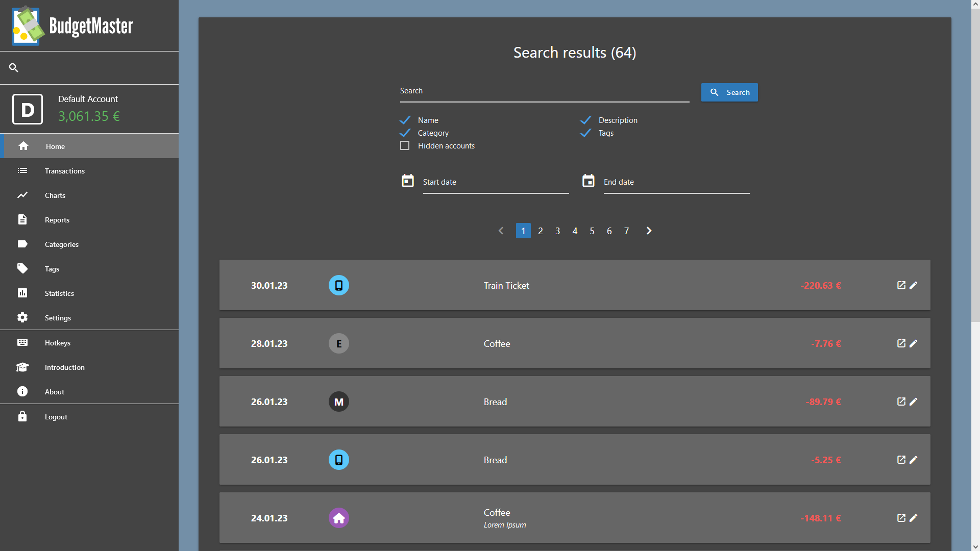The image size is (980, 551).
Task: Click the Start date calendar icon
Action: pos(408,181)
